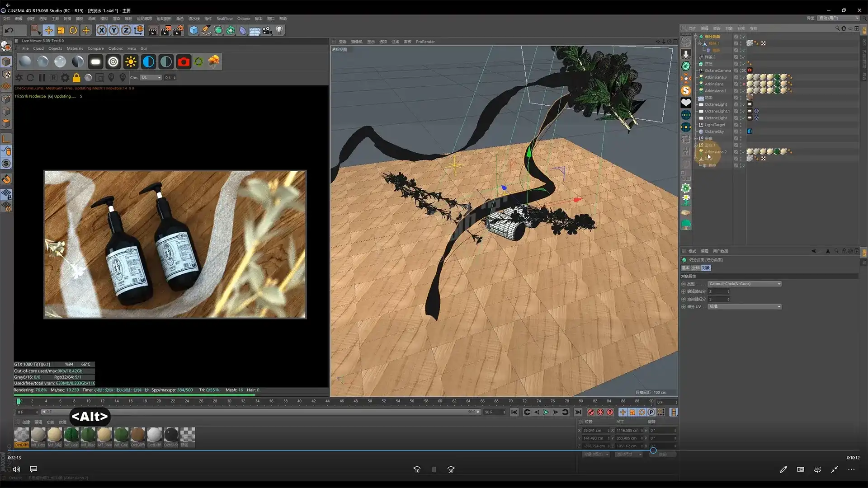Viewport: 868px width, 488px height.
Task: Click the sun daylight icon in Live Viewer
Action: [131, 61]
